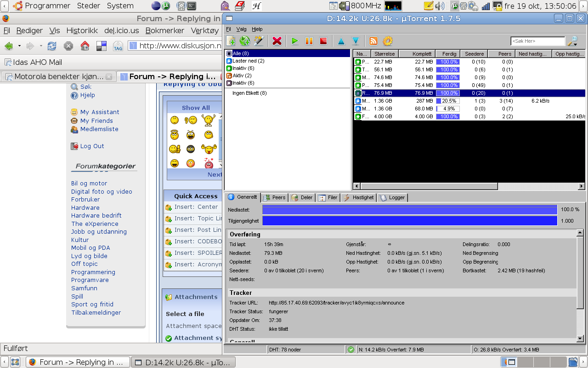Insert the thumbs-up smiley emoticon
This screenshot has width=588, height=368.
click(175, 149)
